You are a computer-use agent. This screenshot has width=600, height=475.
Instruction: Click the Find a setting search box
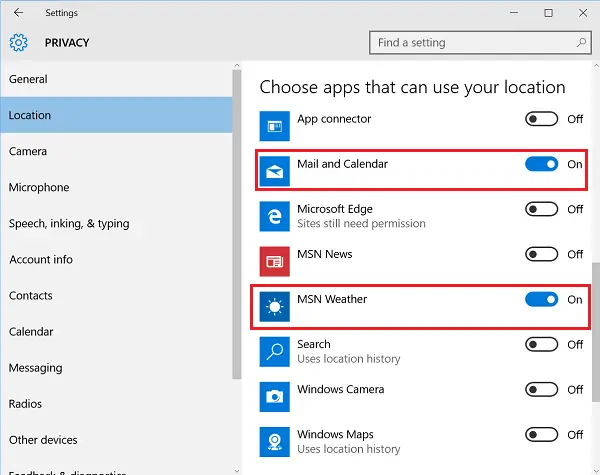(x=472, y=43)
